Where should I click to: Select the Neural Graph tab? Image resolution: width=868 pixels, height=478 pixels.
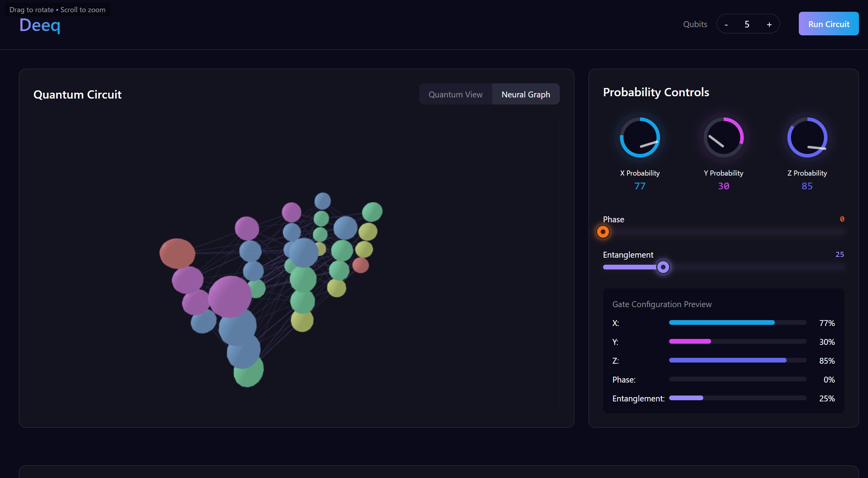pos(526,94)
